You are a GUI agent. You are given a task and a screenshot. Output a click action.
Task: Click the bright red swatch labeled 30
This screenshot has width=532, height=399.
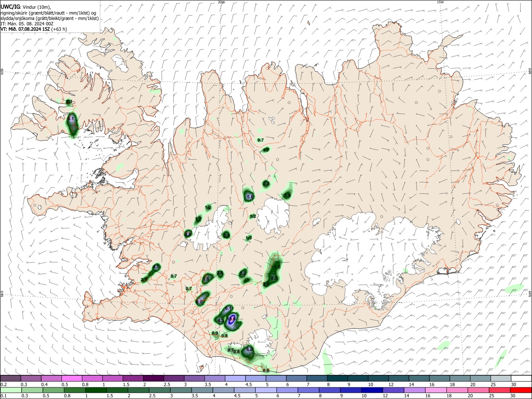[x=521, y=390]
